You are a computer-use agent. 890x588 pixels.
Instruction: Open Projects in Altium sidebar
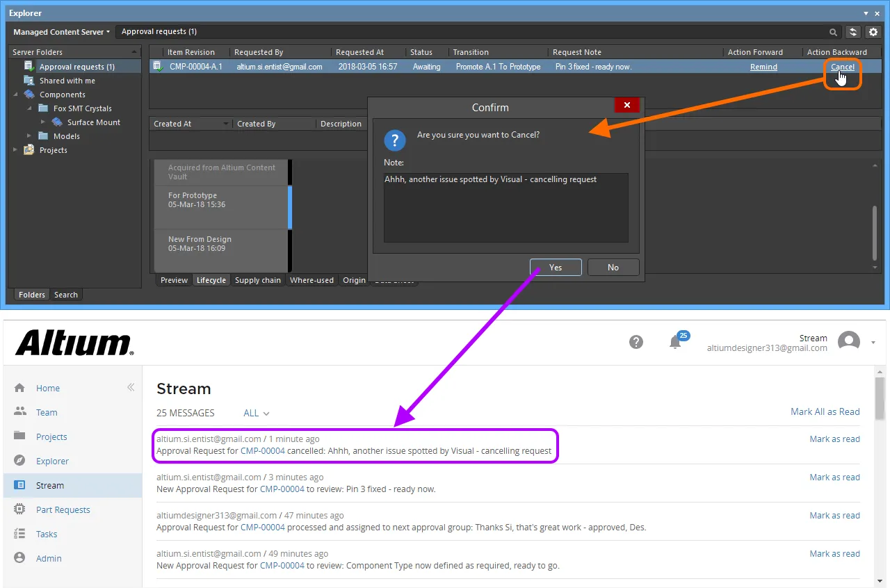click(x=51, y=436)
